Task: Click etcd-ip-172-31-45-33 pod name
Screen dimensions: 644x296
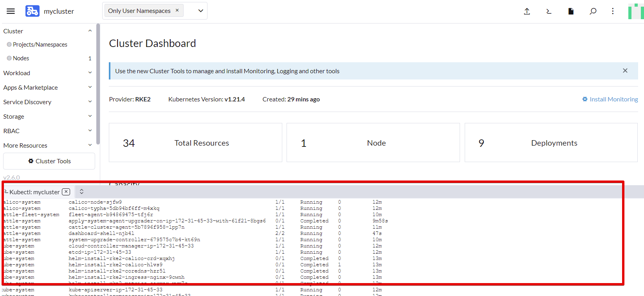Action: 100,252
